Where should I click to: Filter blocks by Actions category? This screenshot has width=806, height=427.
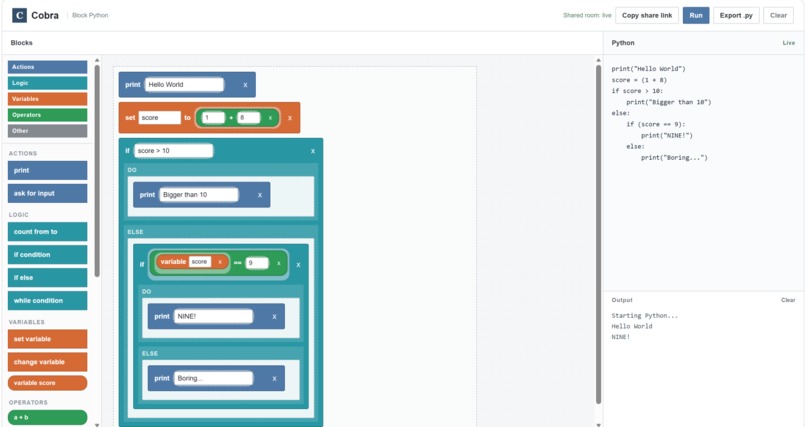(x=47, y=67)
